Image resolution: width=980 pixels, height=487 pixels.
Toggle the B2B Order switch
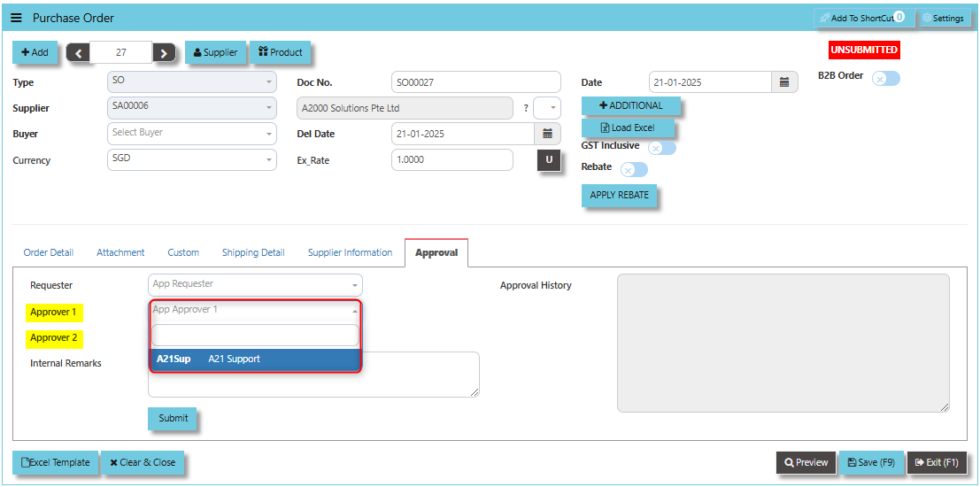point(885,78)
